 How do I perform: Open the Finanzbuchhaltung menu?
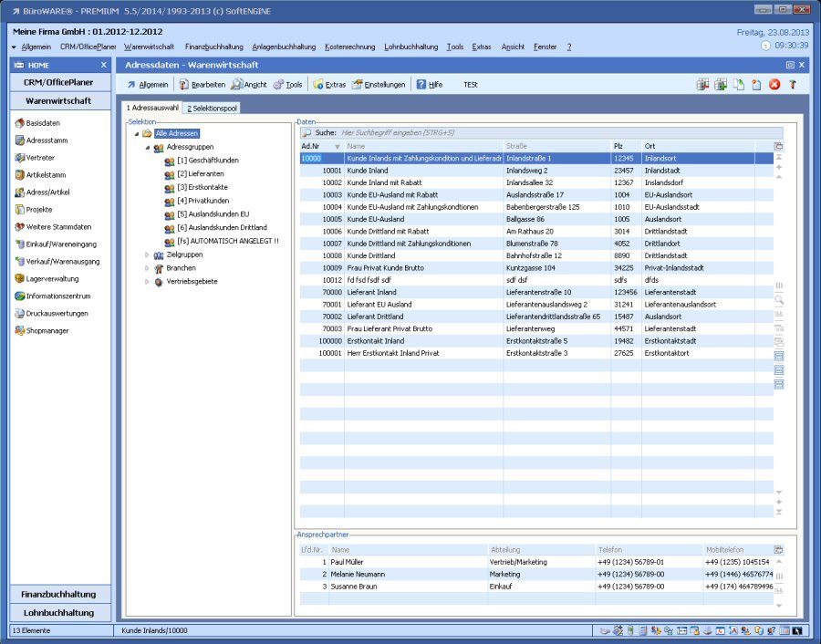[x=213, y=47]
